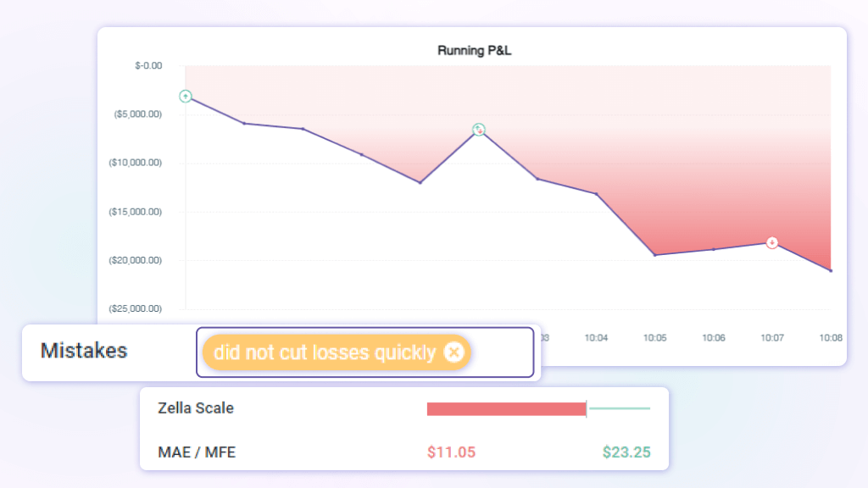Click the green entry marker at chart start

coord(186,97)
